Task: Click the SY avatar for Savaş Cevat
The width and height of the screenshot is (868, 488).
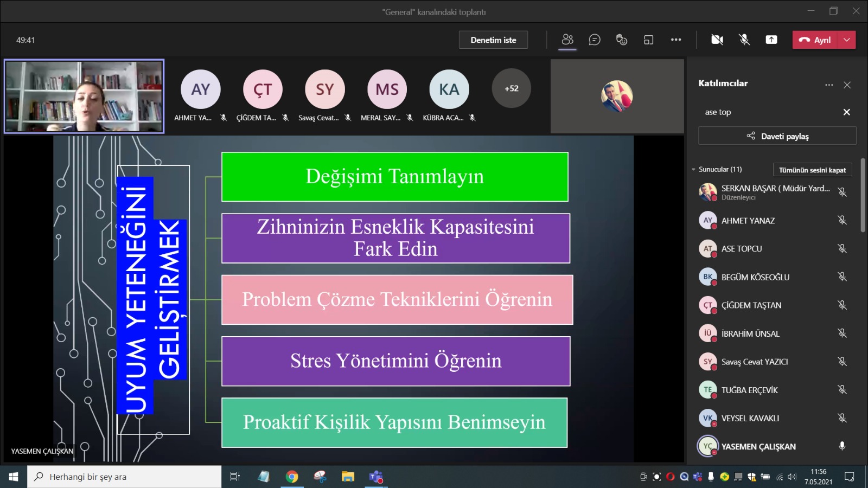Action: (x=324, y=89)
